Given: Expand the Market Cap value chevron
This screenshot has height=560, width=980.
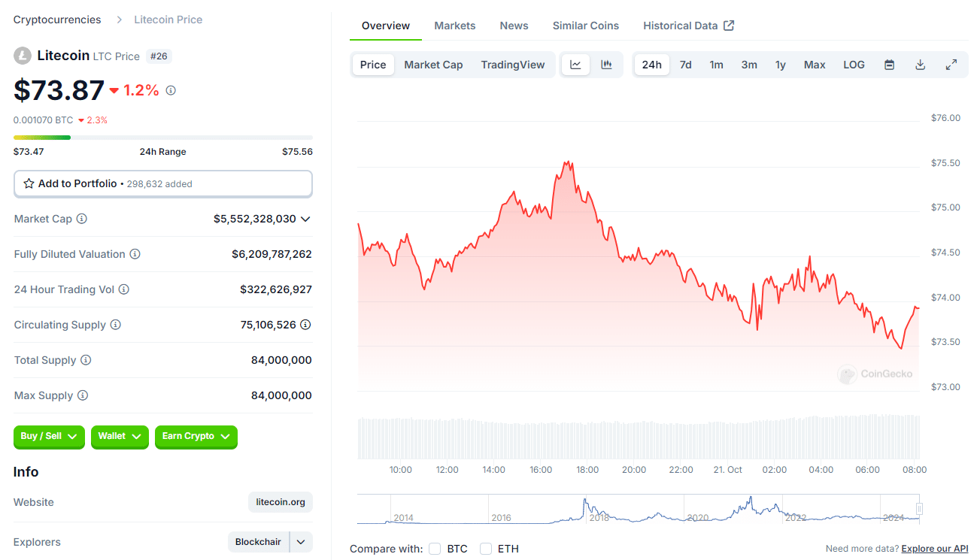Looking at the screenshot, I should click(305, 219).
